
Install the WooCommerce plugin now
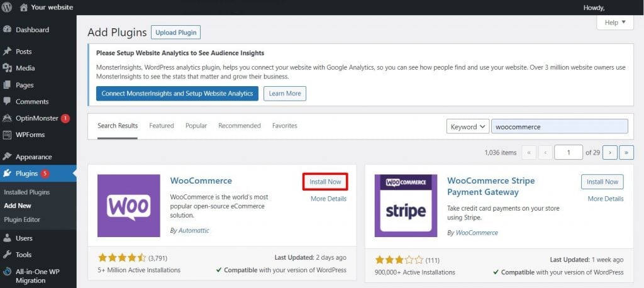[x=325, y=182]
